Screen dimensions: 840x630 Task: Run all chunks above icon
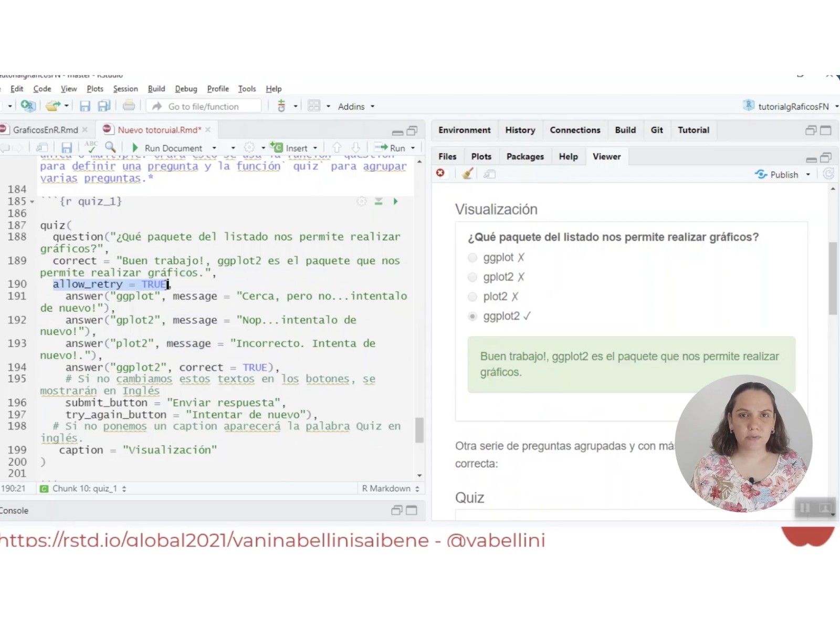click(379, 201)
